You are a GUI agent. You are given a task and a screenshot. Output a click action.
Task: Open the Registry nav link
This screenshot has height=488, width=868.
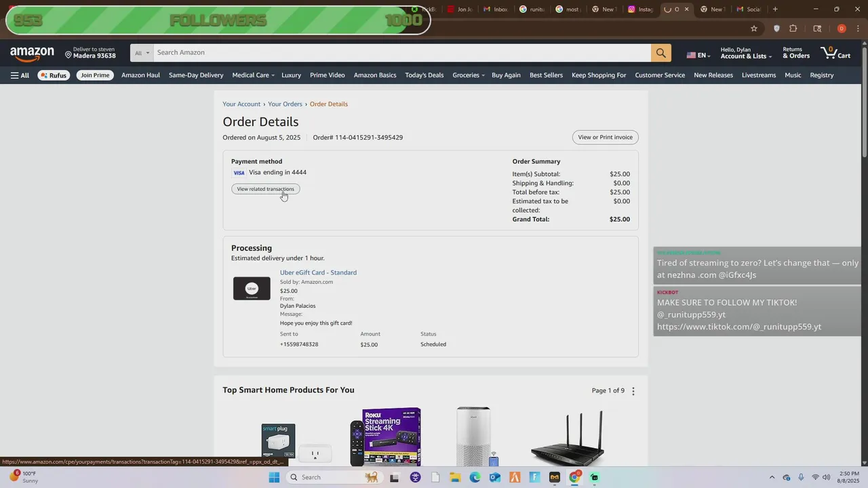pos(822,75)
